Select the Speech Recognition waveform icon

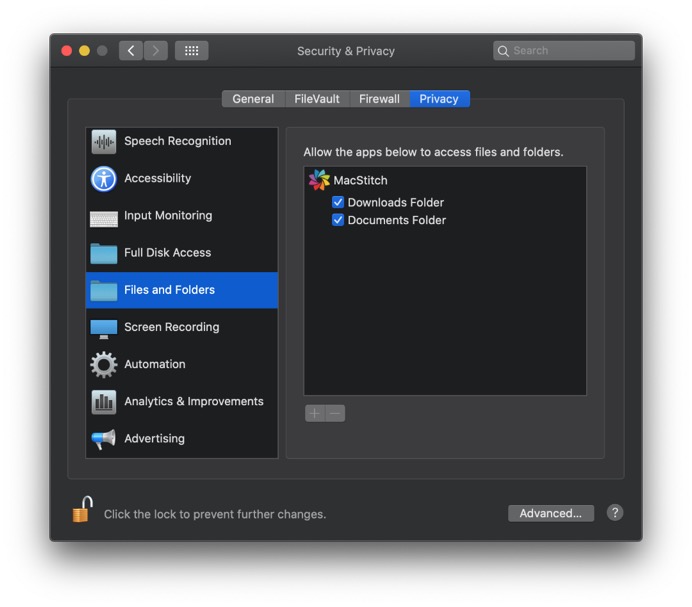pyautogui.click(x=104, y=142)
